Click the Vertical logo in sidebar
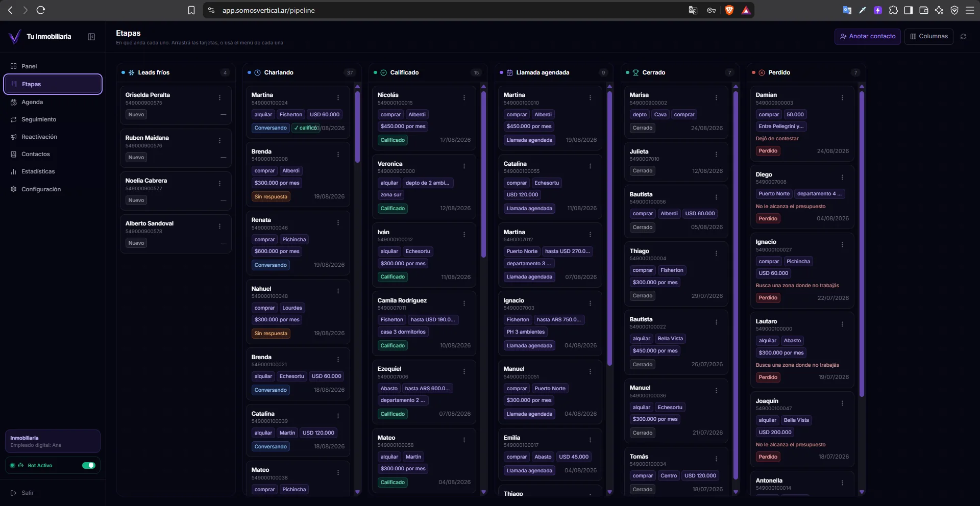 coord(15,37)
